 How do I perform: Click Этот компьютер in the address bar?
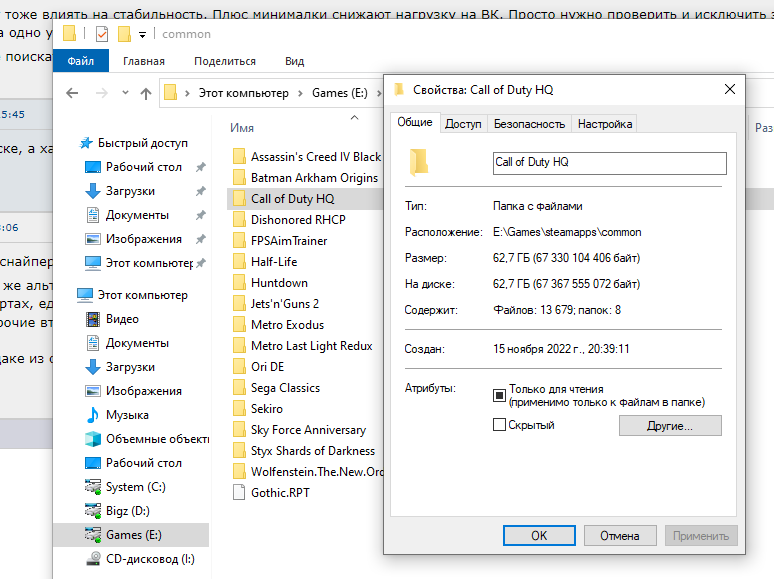[x=243, y=93]
